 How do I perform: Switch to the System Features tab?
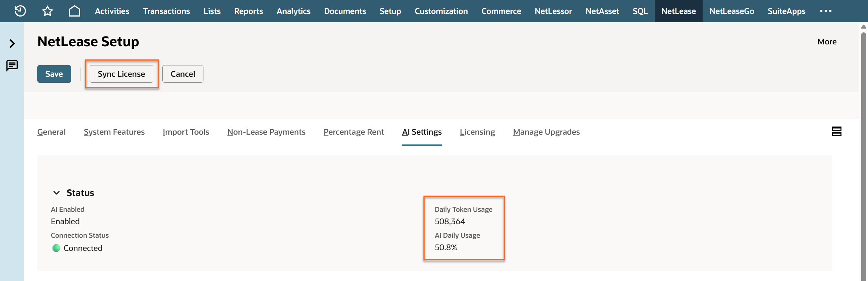click(114, 132)
